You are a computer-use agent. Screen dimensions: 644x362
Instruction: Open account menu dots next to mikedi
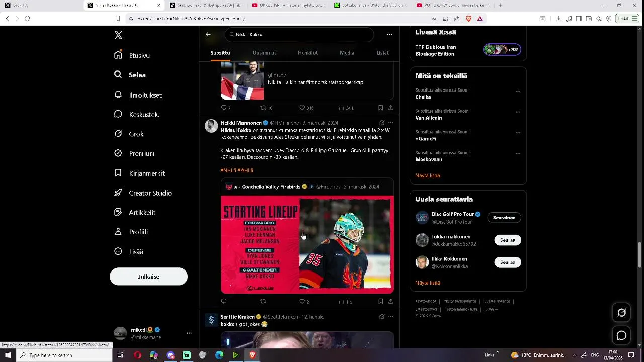click(x=189, y=333)
